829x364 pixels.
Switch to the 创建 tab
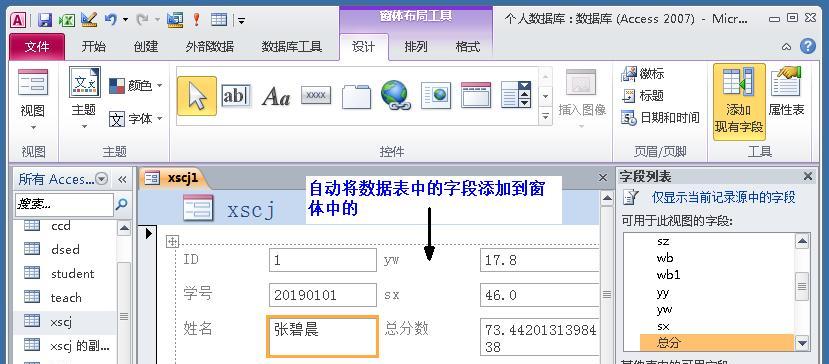pos(146,47)
